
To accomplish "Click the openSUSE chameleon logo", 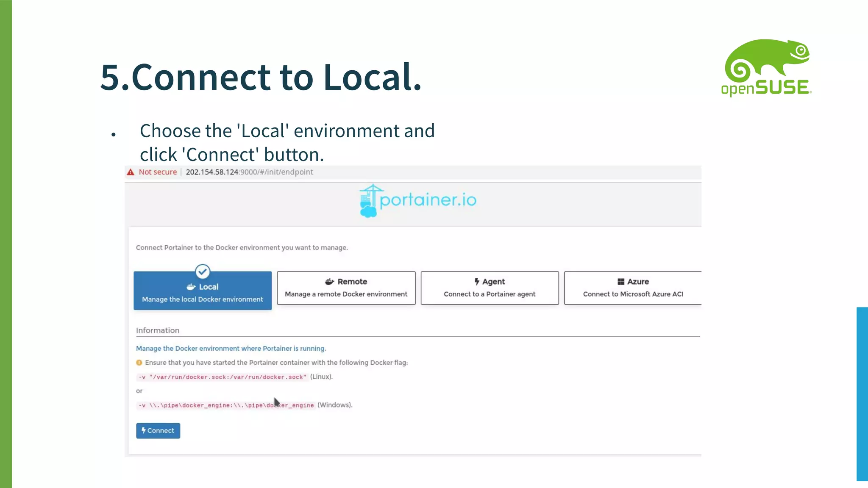I will pyautogui.click(x=766, y=68).
